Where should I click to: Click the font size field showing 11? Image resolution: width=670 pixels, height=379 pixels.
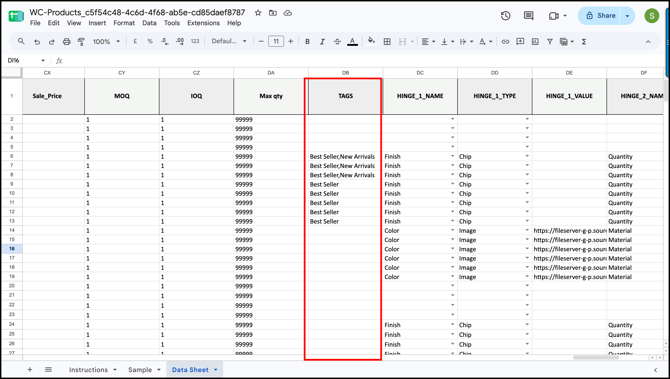click(276, 41)
